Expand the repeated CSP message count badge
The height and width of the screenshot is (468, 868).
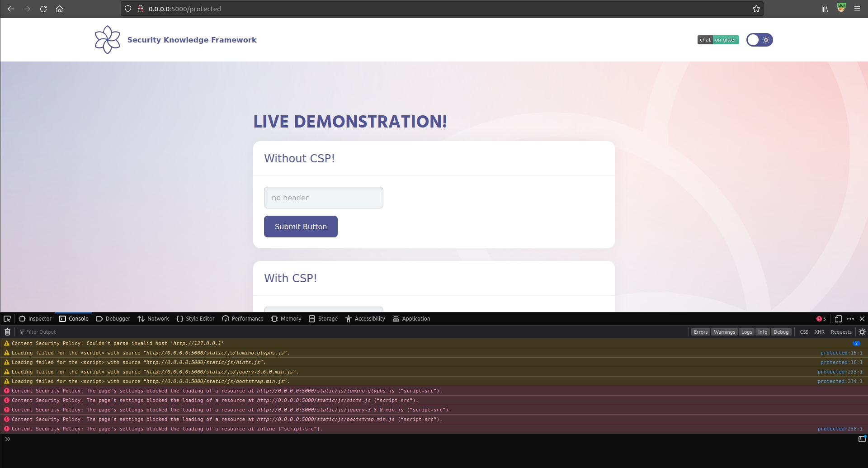point(856,344)
